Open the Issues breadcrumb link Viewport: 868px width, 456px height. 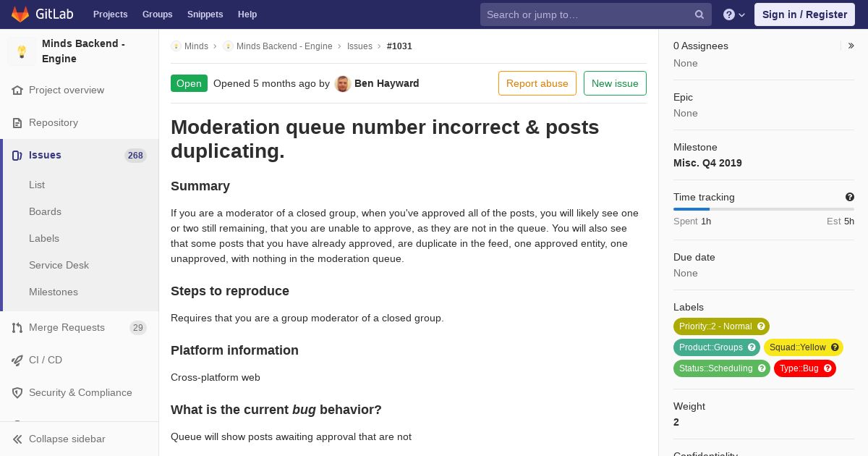tap(359, 46)
